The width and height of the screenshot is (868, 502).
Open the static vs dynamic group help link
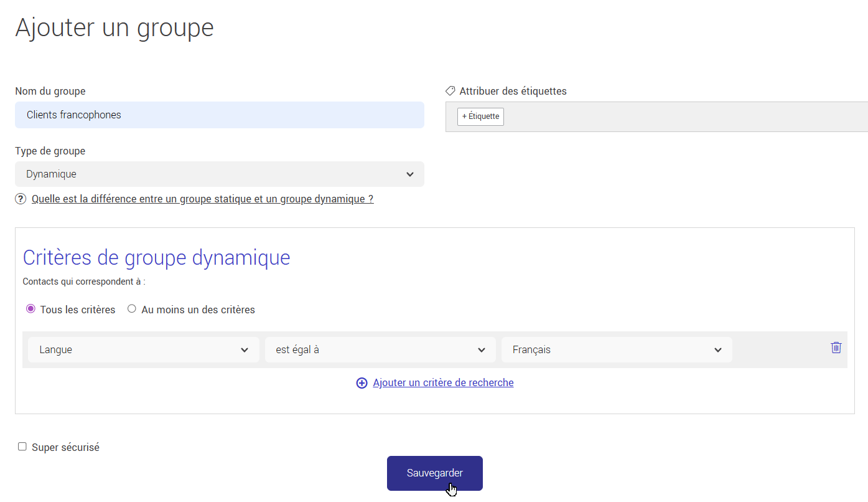pos(202,199)
